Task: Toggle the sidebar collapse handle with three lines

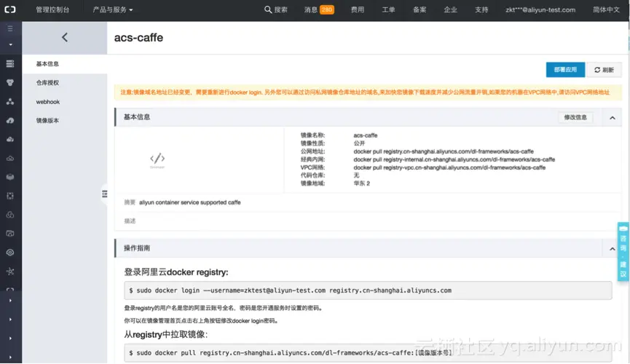Action: [x=104, y=194]
